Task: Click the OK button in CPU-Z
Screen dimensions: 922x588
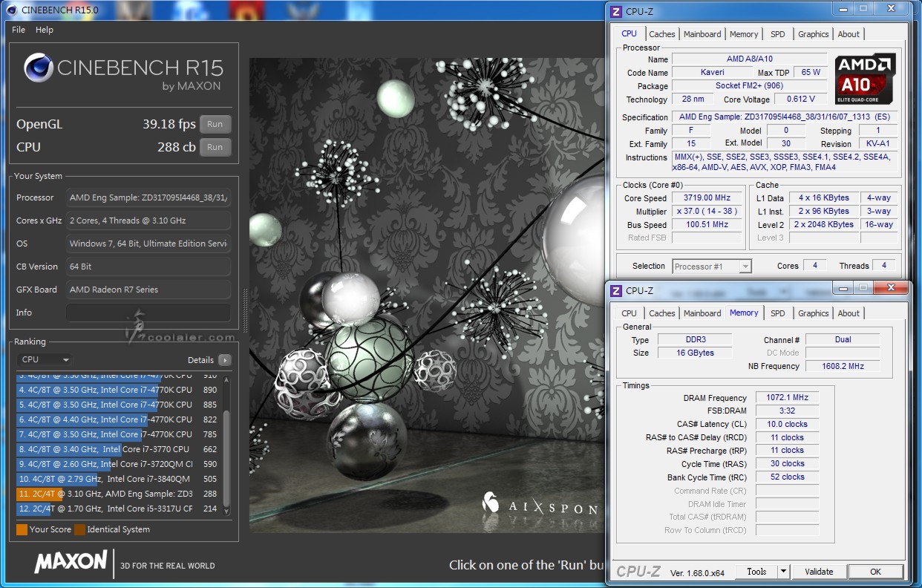Action: click(875, 572)
